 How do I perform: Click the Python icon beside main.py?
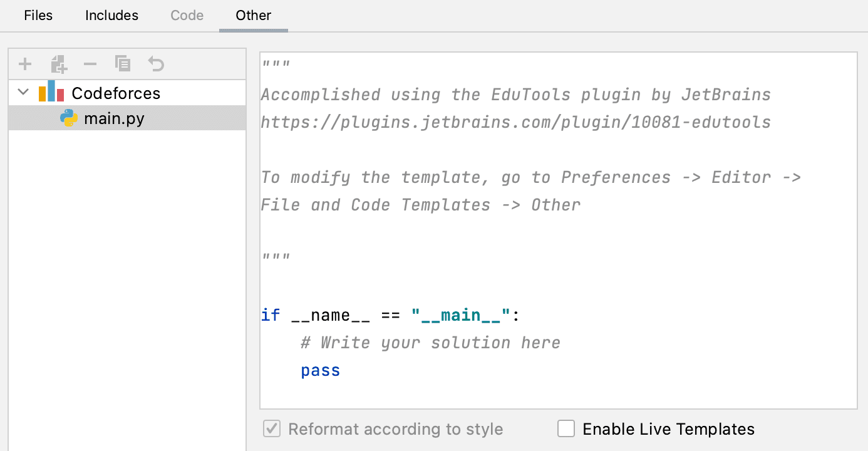pos(69,118)
